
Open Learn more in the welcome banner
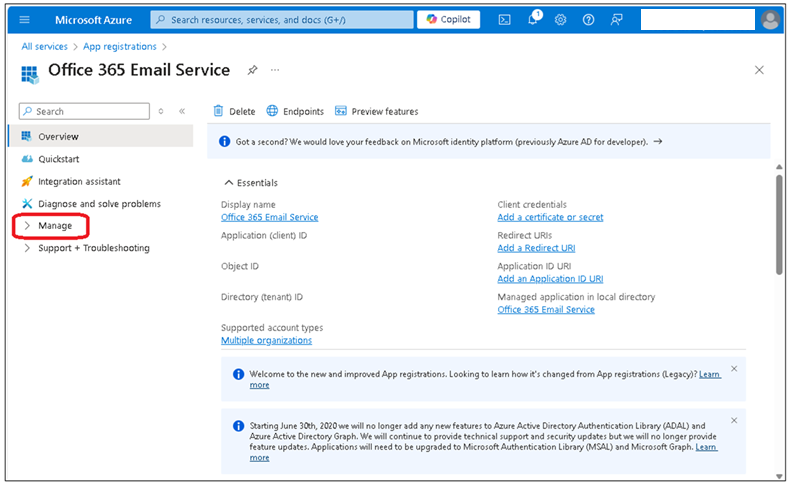[x=710, y=374]
